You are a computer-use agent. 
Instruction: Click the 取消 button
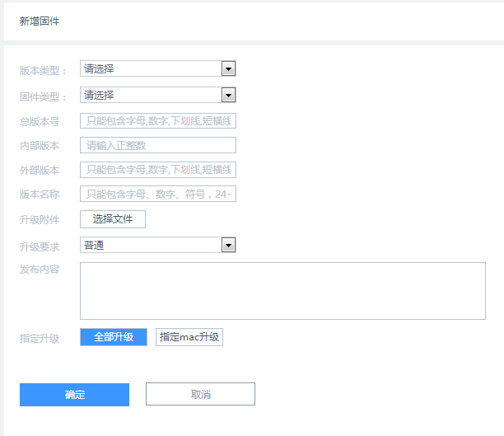[201, 394]
